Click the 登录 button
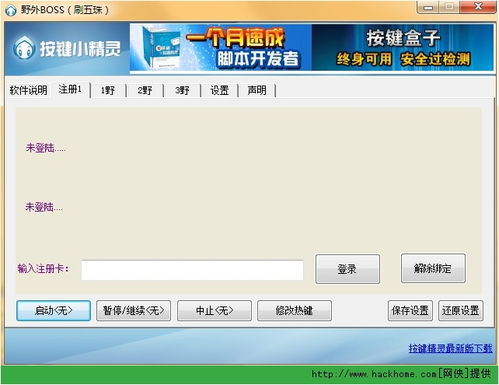The height and width of the screenshot is (385, 499). tap(347, 269)
